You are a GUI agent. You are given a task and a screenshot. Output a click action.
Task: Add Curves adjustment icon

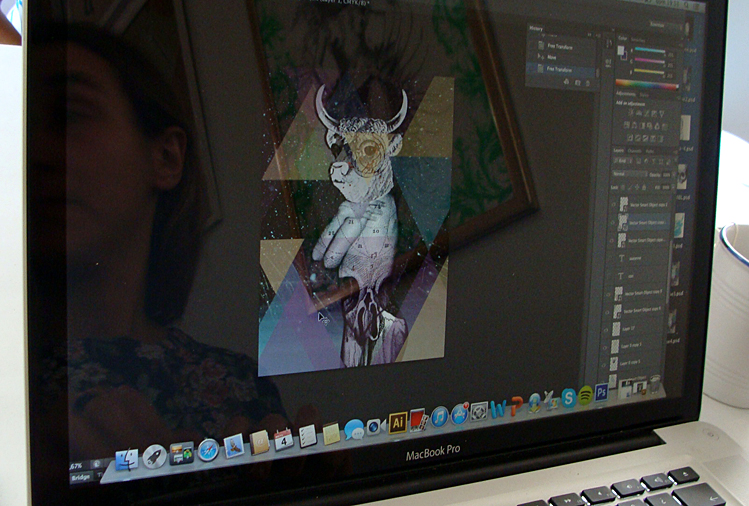tap(647, 113)
